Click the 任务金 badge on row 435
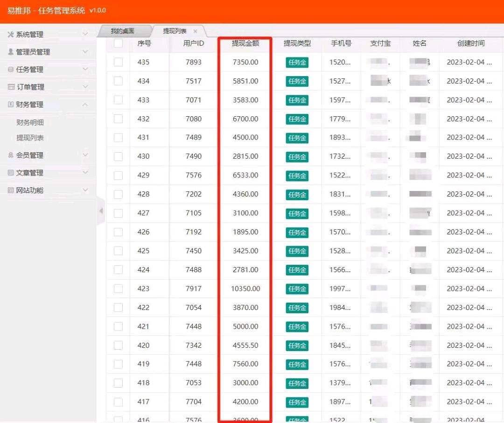Image resolution: width=504 pixels, height=423 pixels. (297, 62)
